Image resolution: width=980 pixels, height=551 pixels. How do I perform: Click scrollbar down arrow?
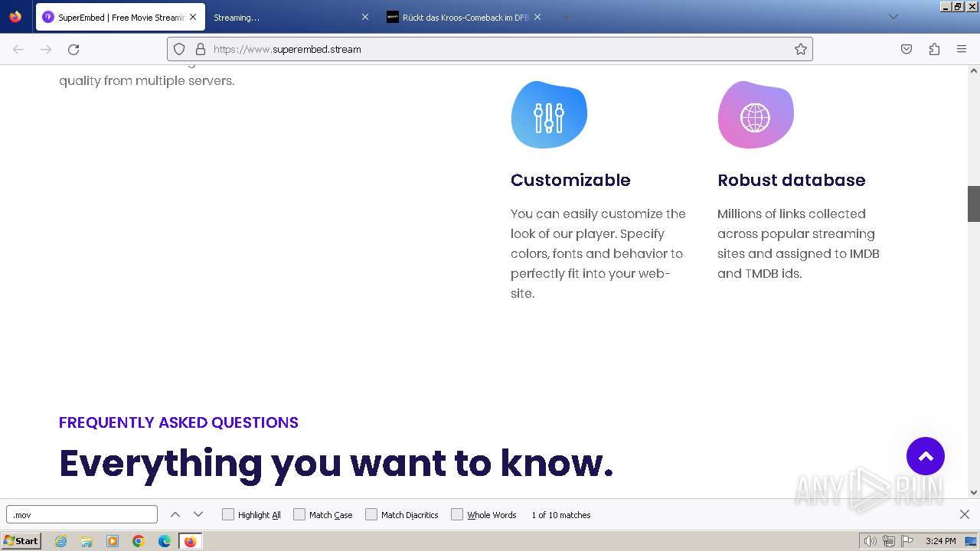974,492
